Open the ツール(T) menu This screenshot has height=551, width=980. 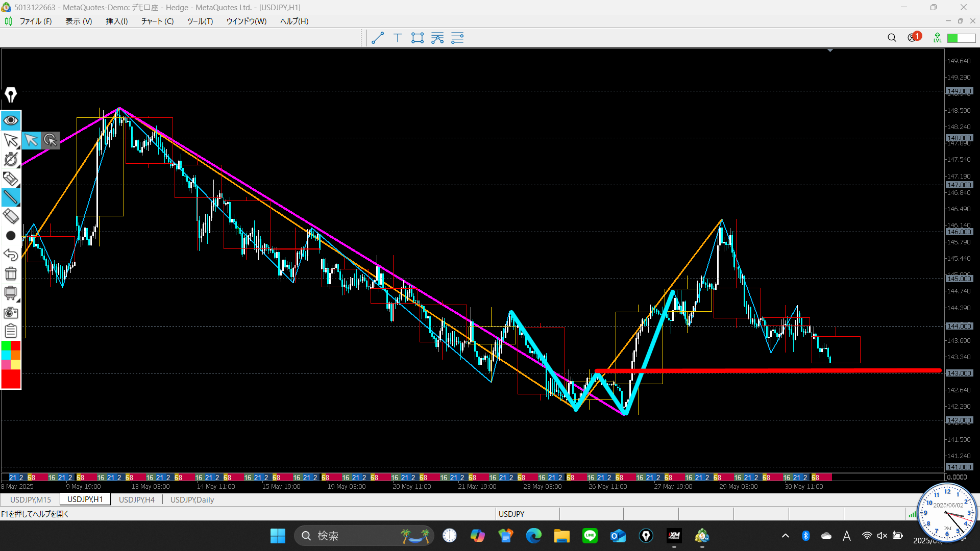tap(200, 21)
